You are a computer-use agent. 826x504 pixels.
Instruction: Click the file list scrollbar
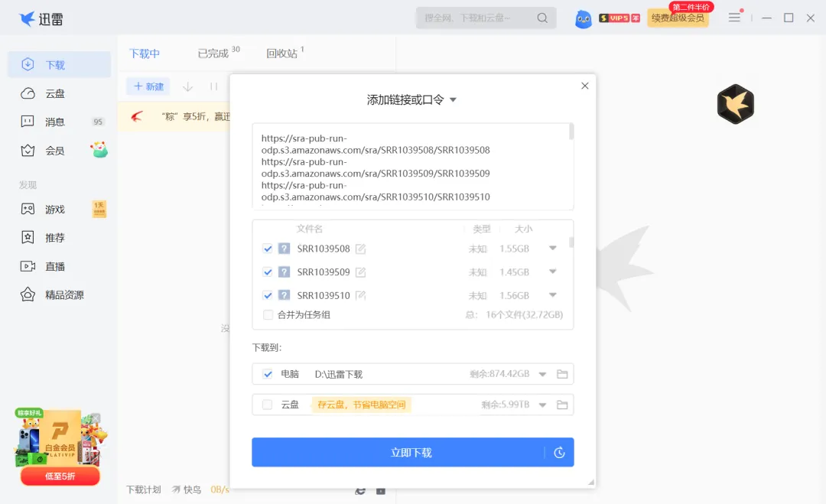(571, 242)
